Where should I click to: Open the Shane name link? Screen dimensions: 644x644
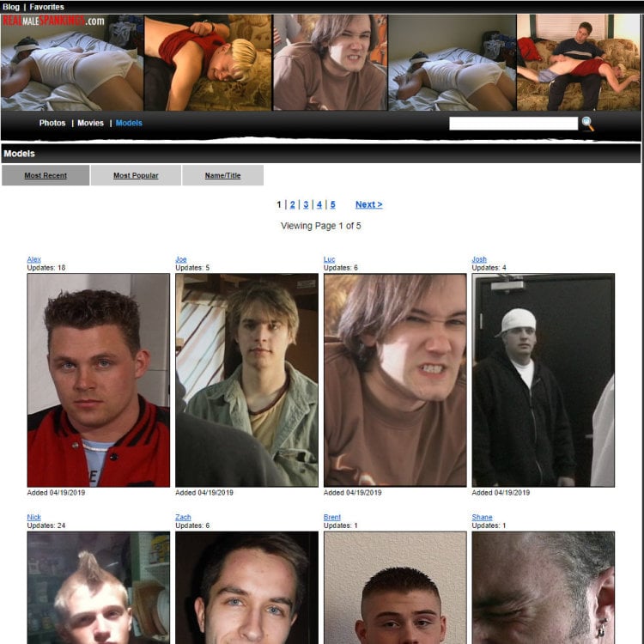coord(483,517)
